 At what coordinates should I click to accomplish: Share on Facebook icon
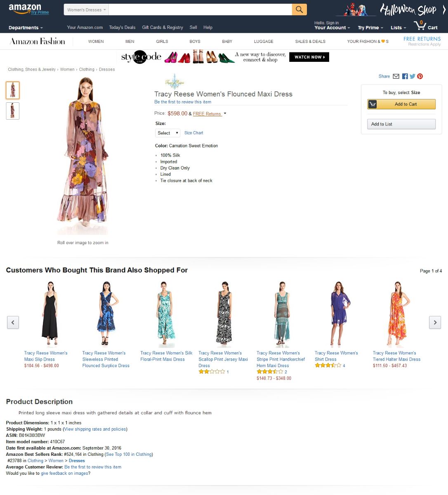click(x=405, y=76)
